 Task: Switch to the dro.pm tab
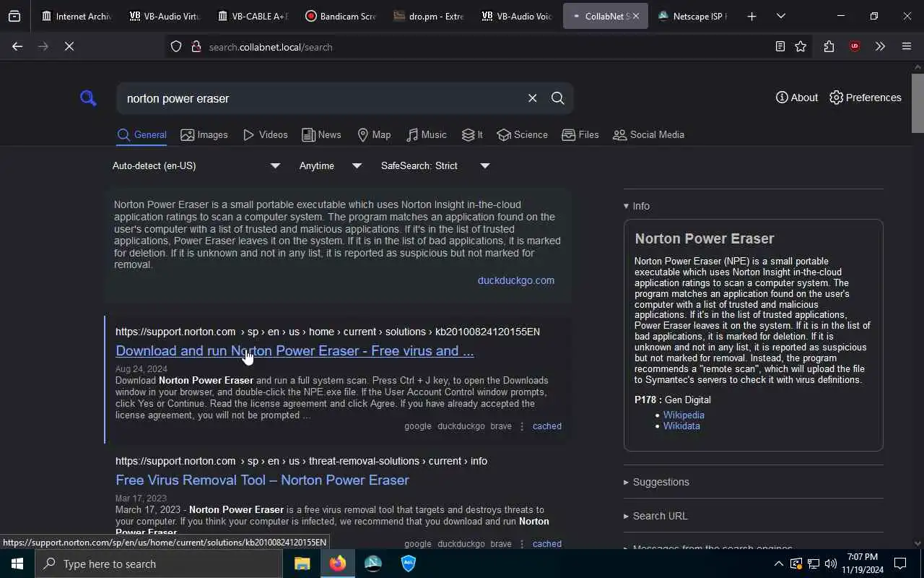429,16
